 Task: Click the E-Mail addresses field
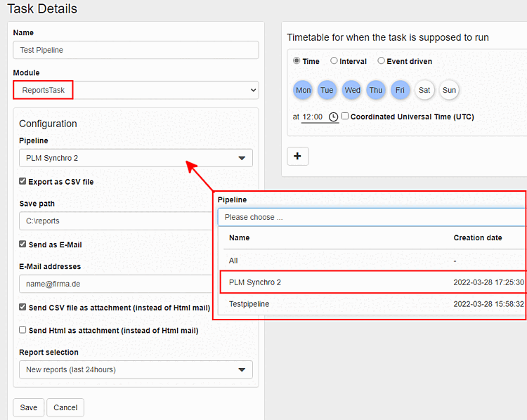pyautogui.click(x=112, y=283)
